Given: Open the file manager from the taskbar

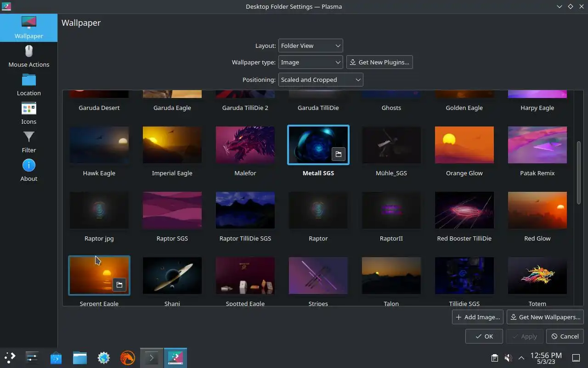Looking at the screenshot, I should click(x=80, y=357).
